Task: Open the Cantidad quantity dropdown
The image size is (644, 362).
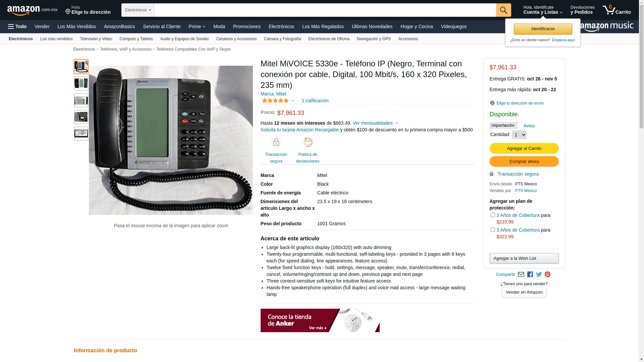Action: pos(519,135)
